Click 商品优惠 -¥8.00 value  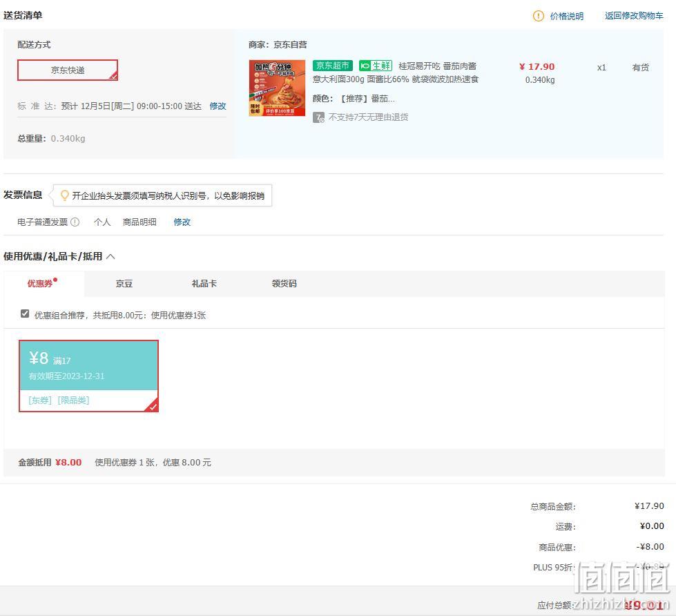coord(650,547)
